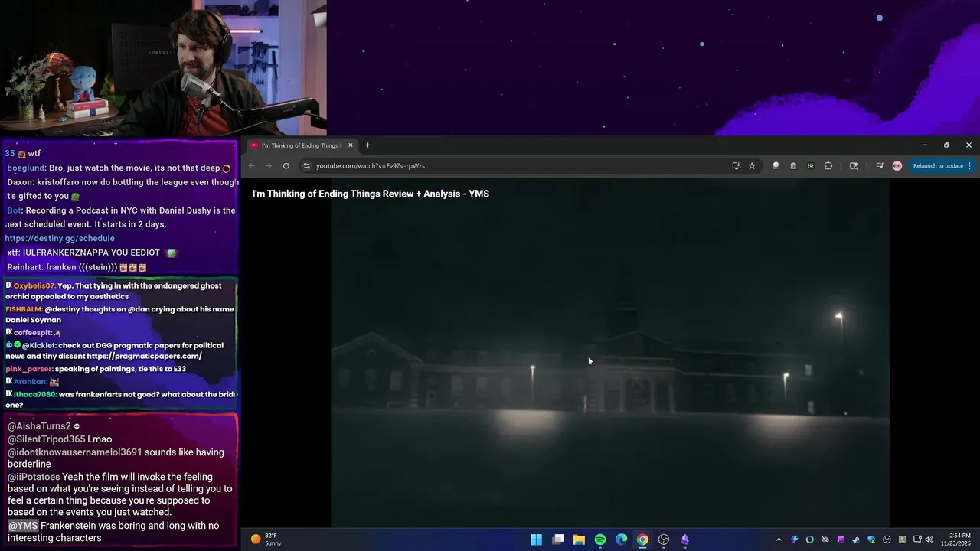Image resolution: width=980 pixels, height=551 pixels.
Task: Open the Chrome profile avatar
Action: [x=897, y=166]
